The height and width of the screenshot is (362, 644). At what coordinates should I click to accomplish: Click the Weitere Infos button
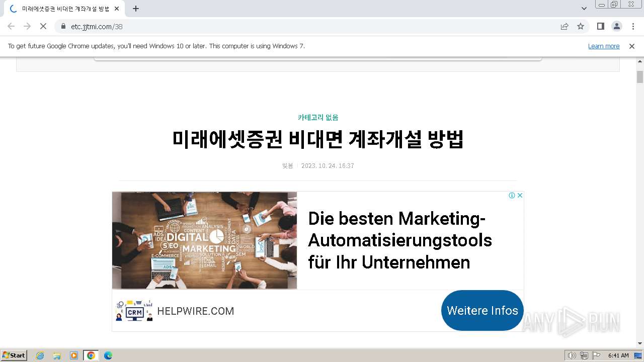click(482, 310)
